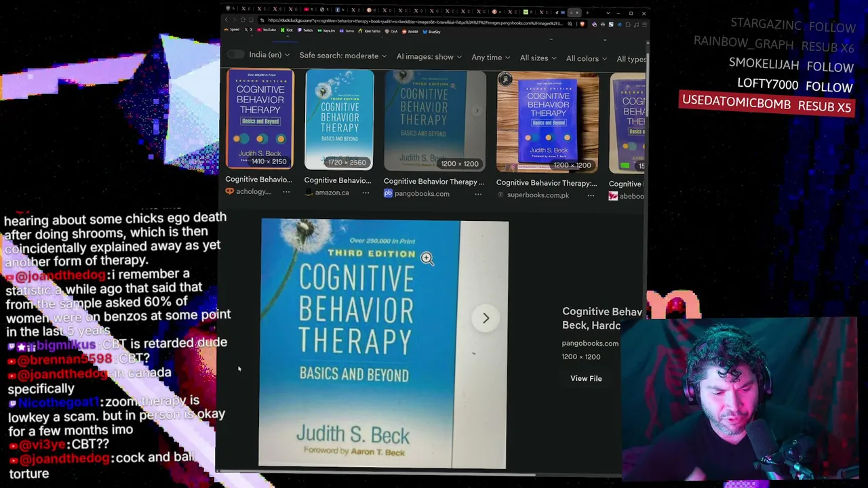
Task: Click the zoom magnifier icon in the address bar
Action: (570, 24)
